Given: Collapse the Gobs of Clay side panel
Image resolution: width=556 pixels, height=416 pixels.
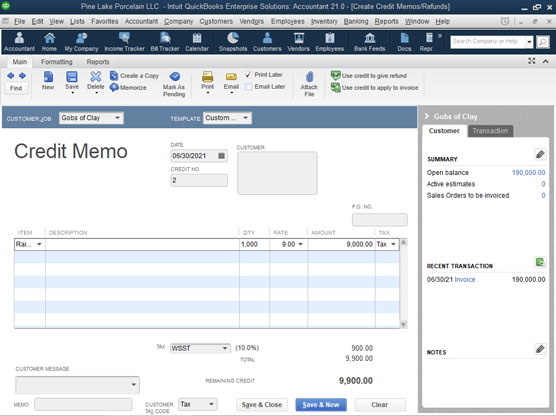Looking at the screenshot, I should click(x=427, y=116).
